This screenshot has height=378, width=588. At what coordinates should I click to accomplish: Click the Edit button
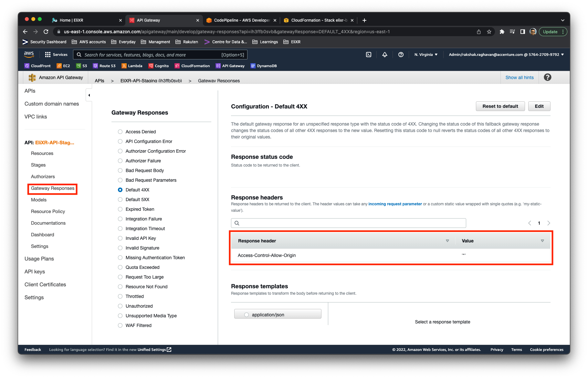(539, 106)
